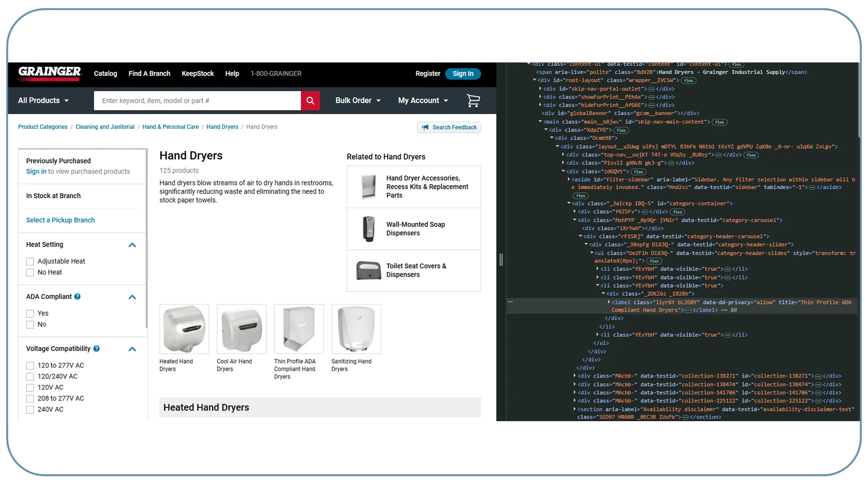This screenshot has width=868, height=484.
Task: Click Sanitizing Hand Dryers caption link
Action: [x=351, y=365]
